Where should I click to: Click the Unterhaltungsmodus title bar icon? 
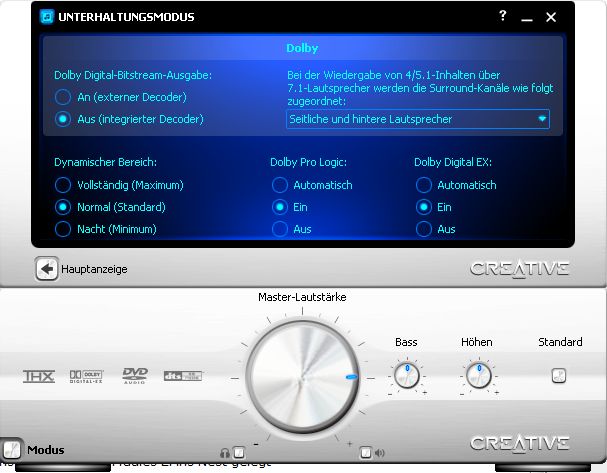[x=47, y=17]
